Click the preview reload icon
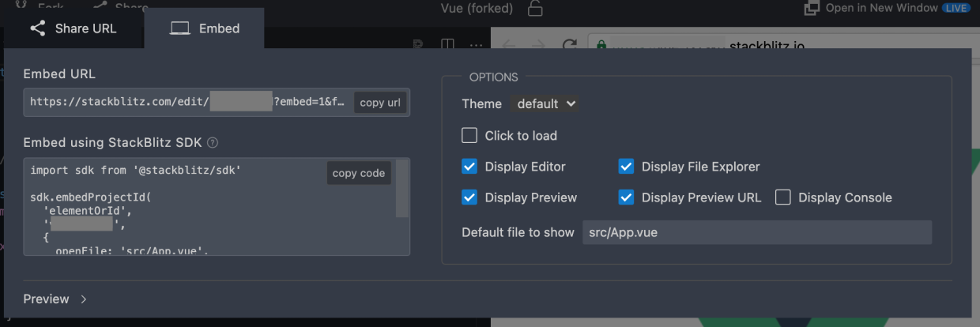The image size is (980, 327). coord(569,45)
